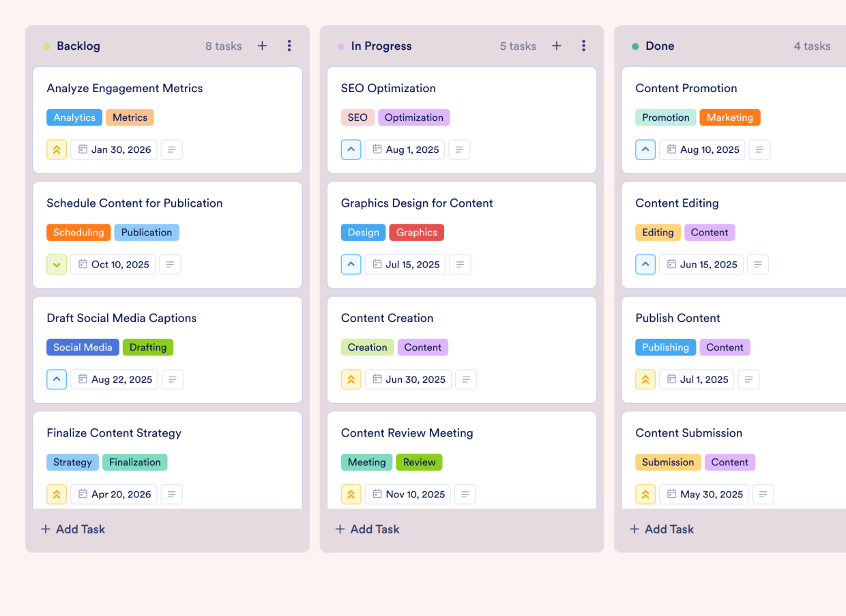
Task: Click priority icon on Publish Content card
Action: (645, 379)
